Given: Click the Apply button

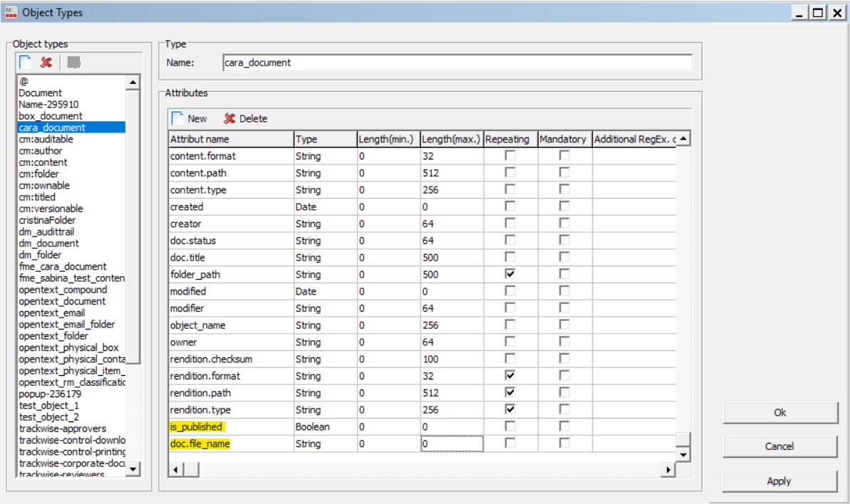Looking at the screenshot, I should pos(779,481).
